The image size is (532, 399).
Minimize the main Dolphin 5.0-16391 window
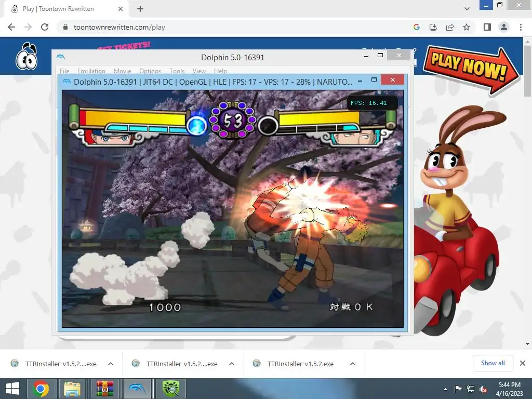coord(366,56)
